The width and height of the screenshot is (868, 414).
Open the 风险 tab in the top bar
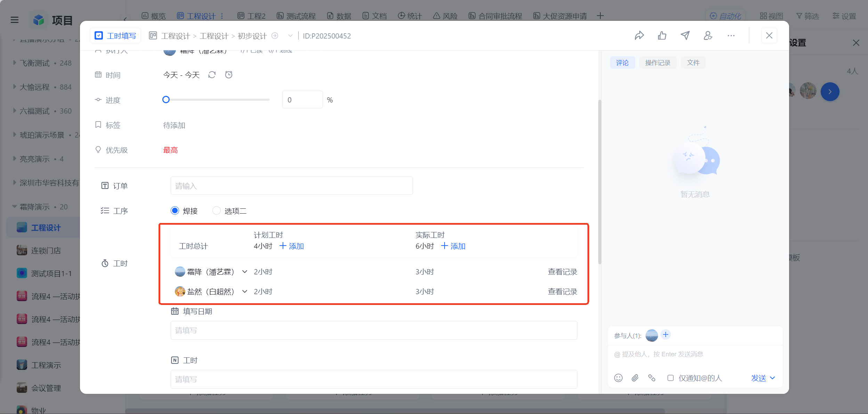pyautogui.click(x=445, y=16)
